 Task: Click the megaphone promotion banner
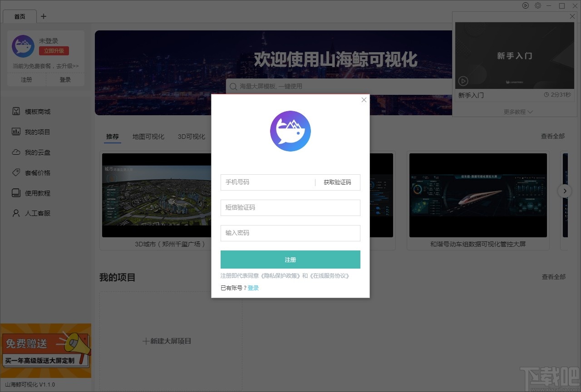coord(45,350)
